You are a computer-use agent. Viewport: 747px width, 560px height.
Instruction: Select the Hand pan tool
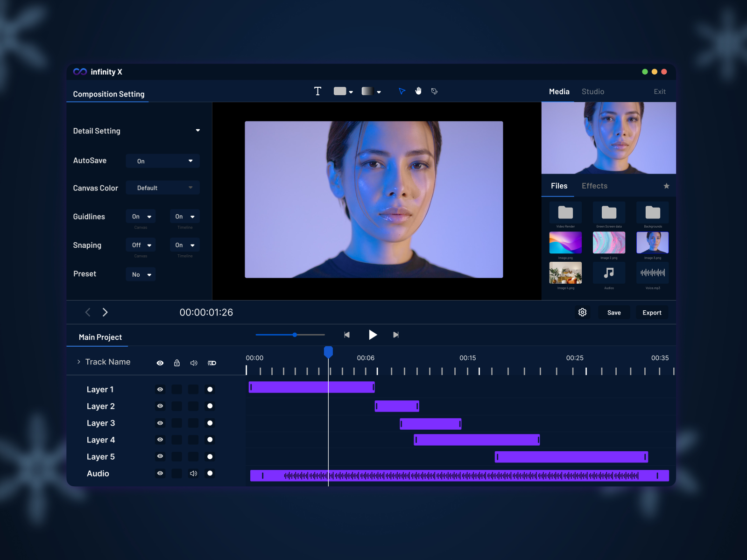(x=418, y=91)
